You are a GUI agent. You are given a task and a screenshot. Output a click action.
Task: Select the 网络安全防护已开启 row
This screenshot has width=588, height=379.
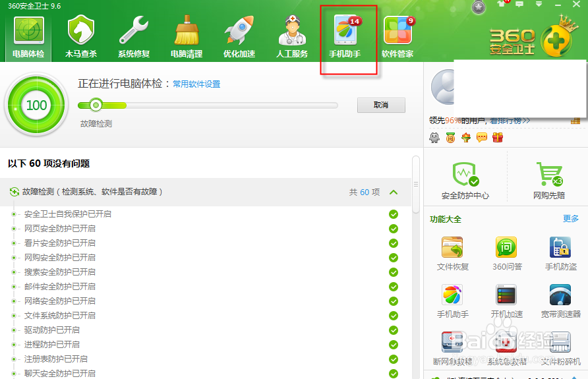pyautogui.click(x=206, y=301)
